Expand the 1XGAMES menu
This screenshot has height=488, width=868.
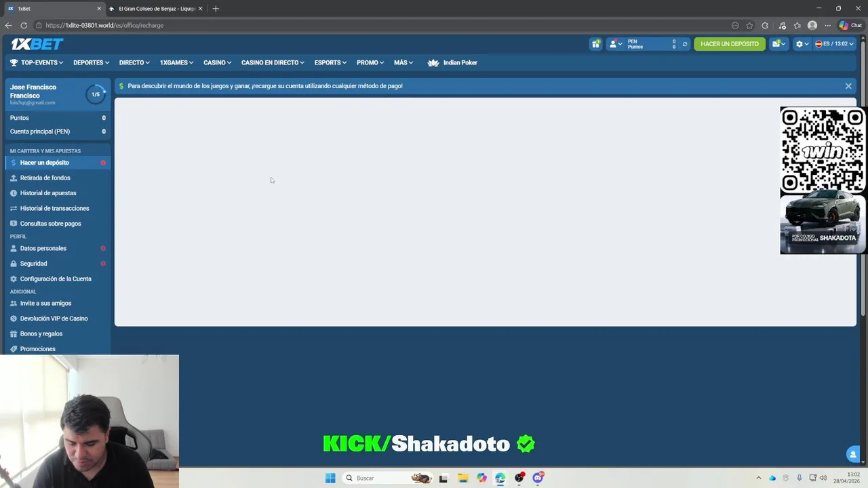point(176,62)
